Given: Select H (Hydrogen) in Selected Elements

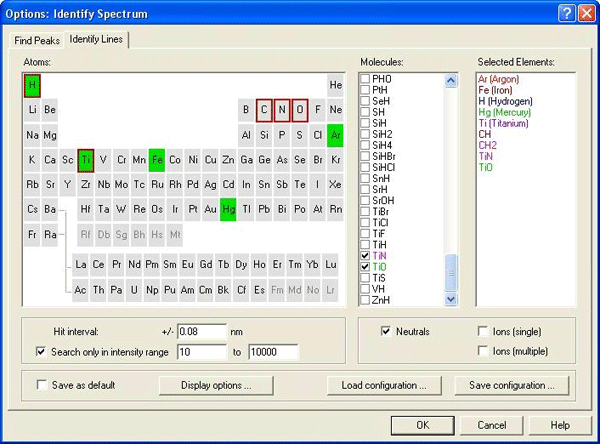Looking at the screenshot, I should pyautogui.click(x=505, y=101).
